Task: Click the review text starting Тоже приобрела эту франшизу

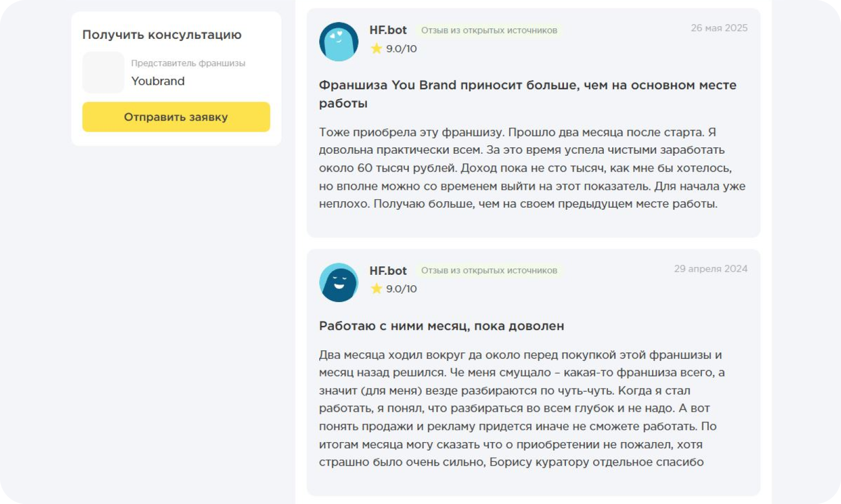Action: pos(531,168)
